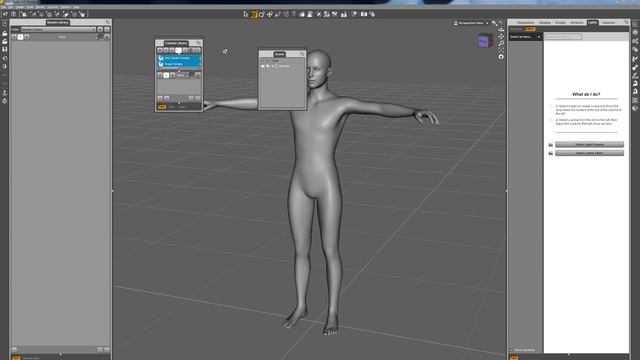640x360 pixels.
Task: Click the Scene pane tab
Action: pos(279,54)
